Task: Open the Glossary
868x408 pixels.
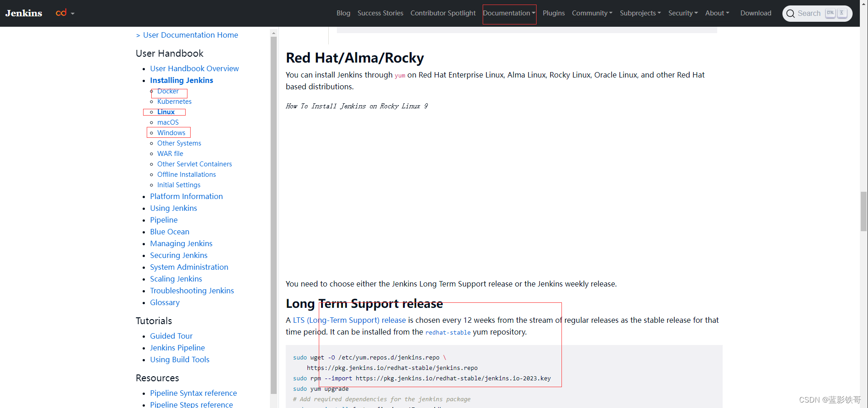Action: click(x=165, y=302)
